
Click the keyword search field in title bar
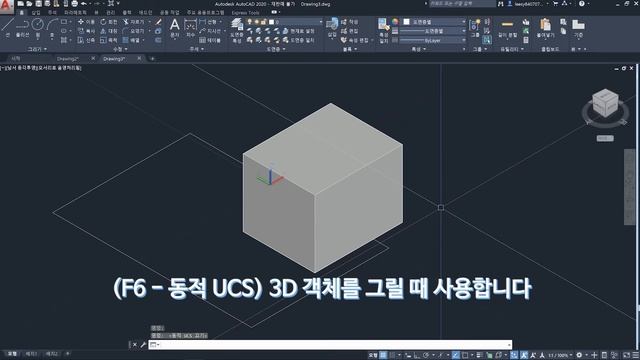click(x=462, y=4)
